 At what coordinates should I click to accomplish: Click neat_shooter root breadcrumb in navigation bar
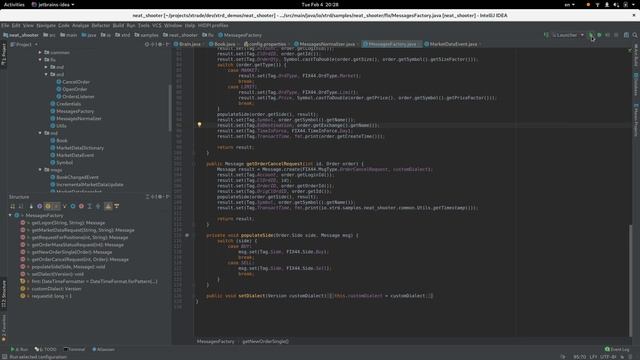click(x=21, y=35)
